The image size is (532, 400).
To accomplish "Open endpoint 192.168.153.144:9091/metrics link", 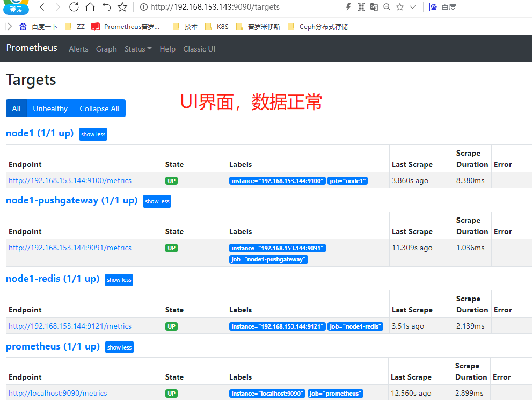I will 70,248.
